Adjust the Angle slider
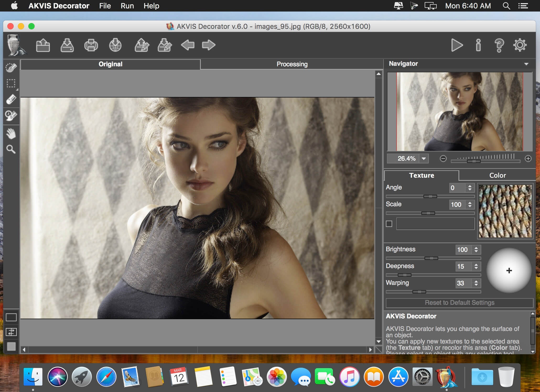The width and height of the screenshot is (540, 392). pyautogui.click(x=430, y=196)
